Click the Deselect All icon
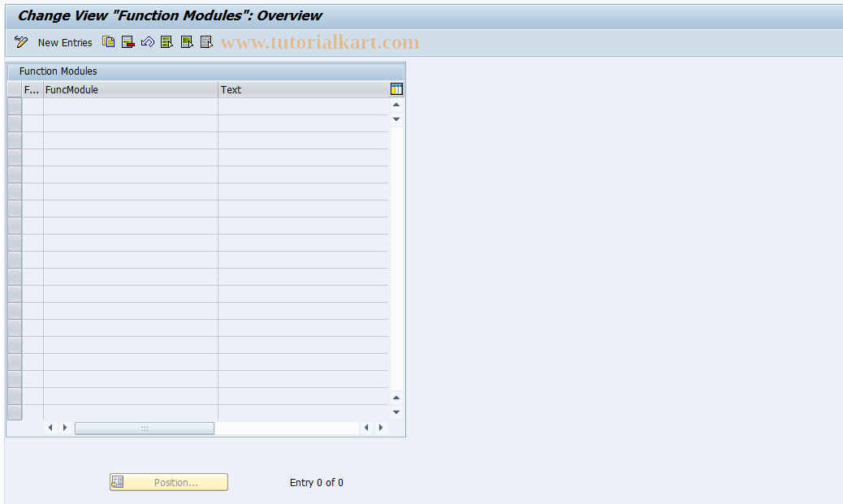843x504 pixels. coord(205,41)
